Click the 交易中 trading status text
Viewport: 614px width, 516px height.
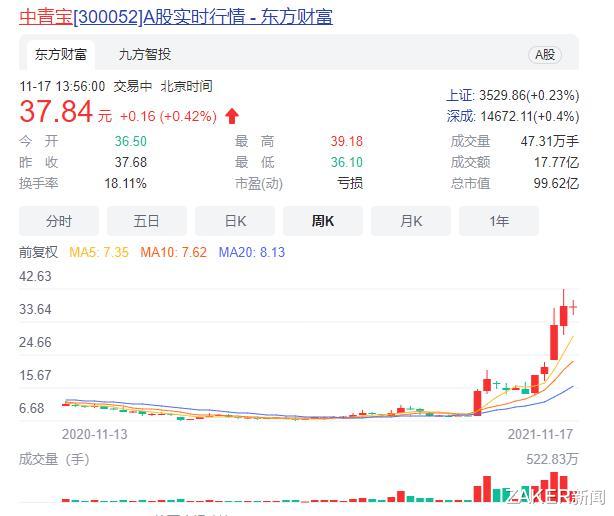click(133, 86)
